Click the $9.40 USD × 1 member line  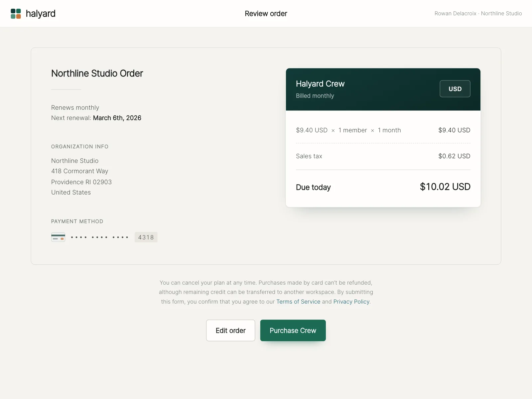click(348, 130)
